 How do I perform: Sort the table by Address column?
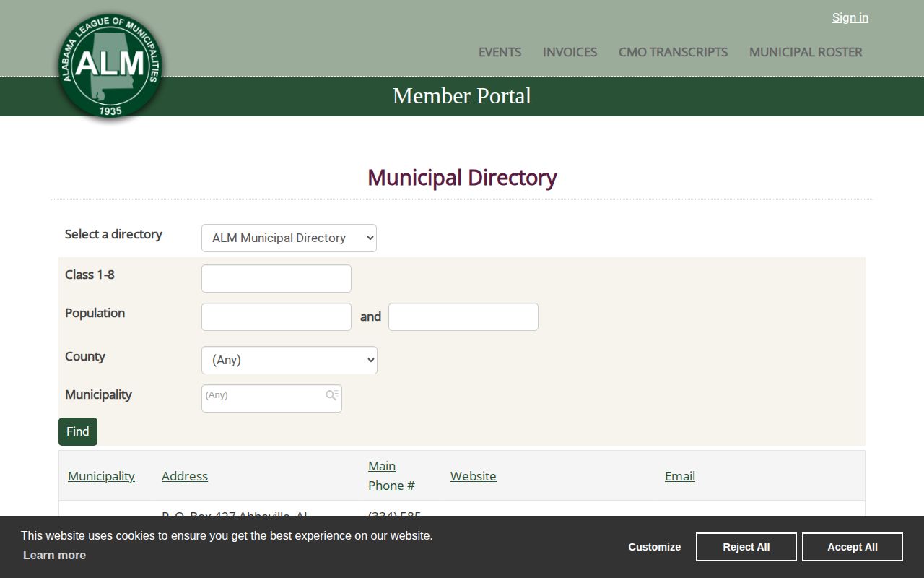point(185,476)
